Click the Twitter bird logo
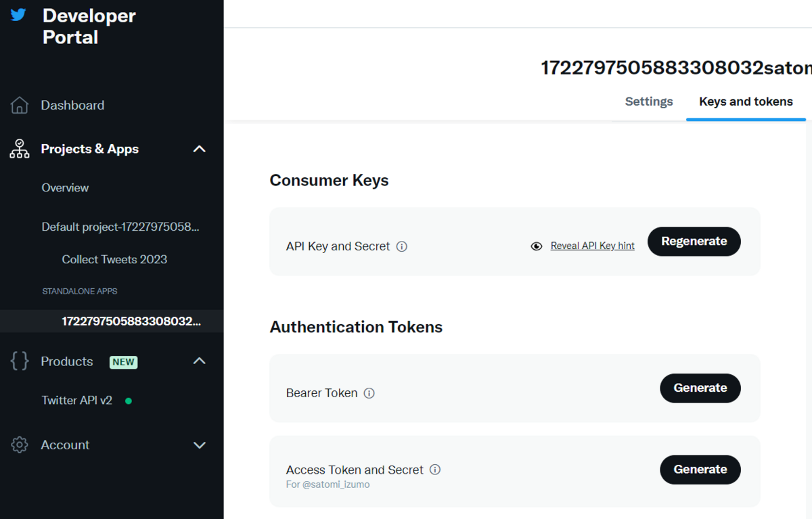812x519 pixels. point(18,15)
